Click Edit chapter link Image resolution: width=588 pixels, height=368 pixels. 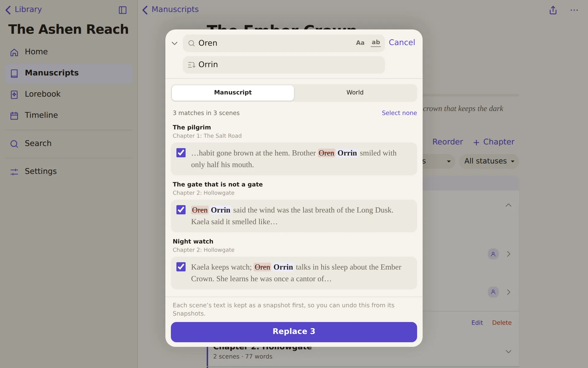477,323
